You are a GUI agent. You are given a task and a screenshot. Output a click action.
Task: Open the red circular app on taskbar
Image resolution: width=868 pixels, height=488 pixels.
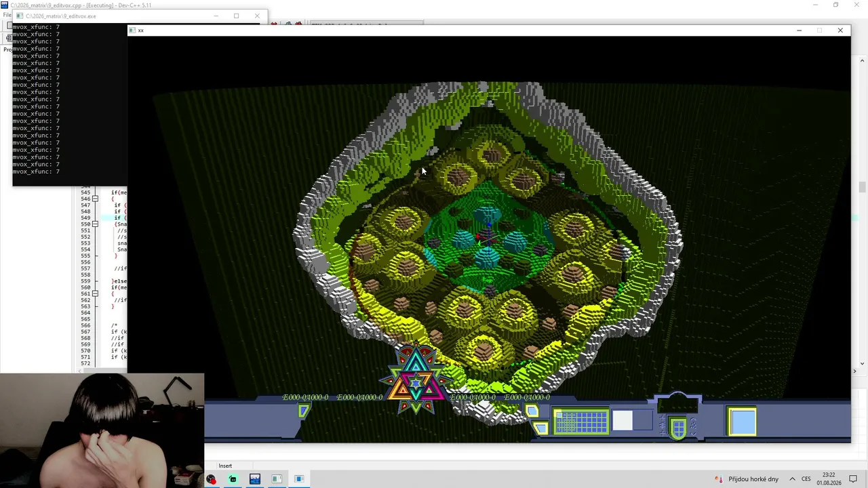click(x=211, y=479)
